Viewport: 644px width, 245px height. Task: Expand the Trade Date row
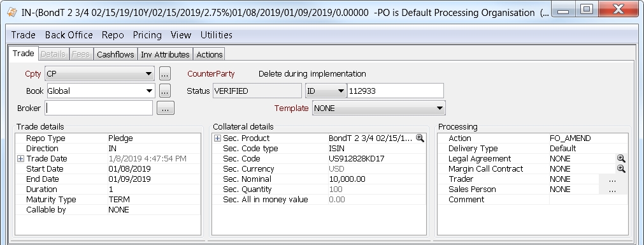pyautogui.click(x=20, y=159)
